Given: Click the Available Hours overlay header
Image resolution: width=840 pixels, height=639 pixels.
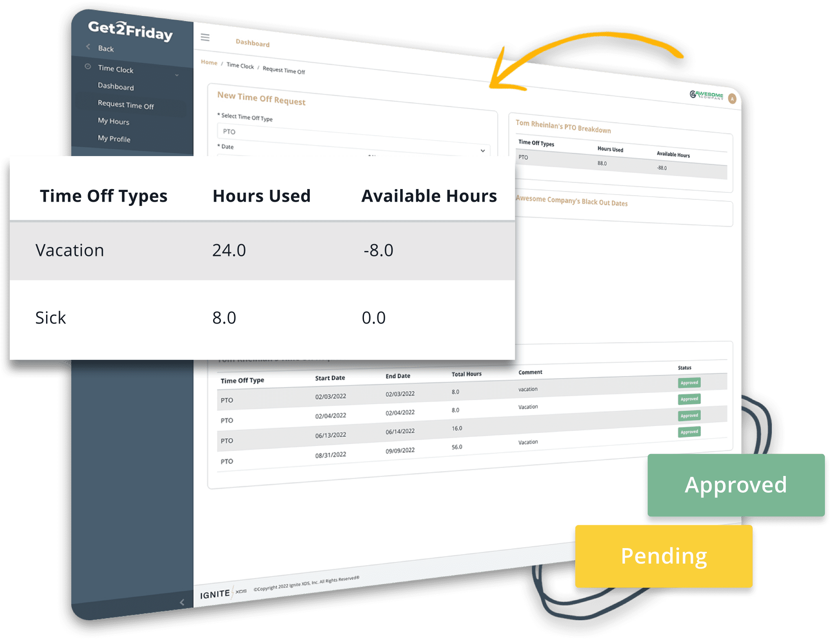Looking at the screenshot, I should 429,196.
